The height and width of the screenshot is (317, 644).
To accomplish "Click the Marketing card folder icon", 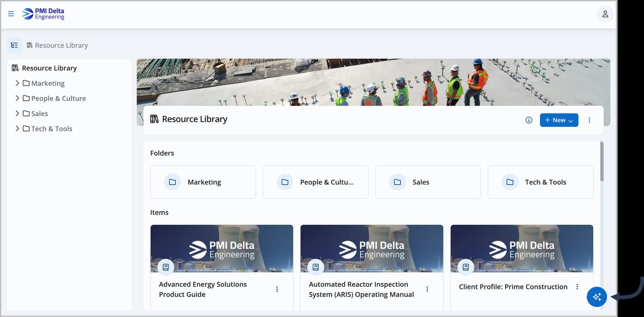I will [x=172, y=182].
